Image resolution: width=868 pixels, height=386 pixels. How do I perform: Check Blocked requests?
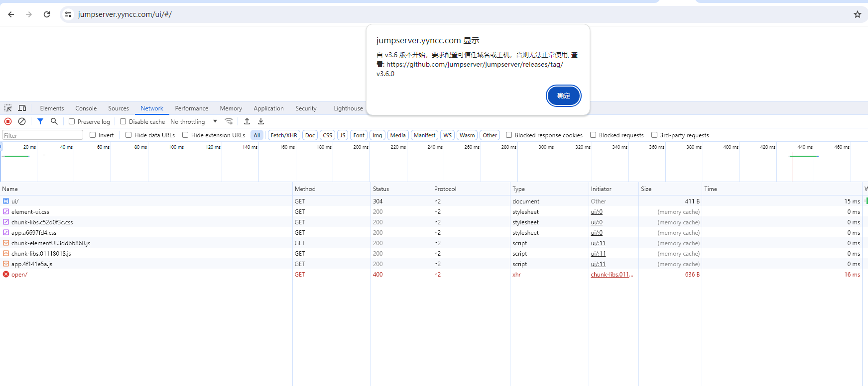click(593, 135)
